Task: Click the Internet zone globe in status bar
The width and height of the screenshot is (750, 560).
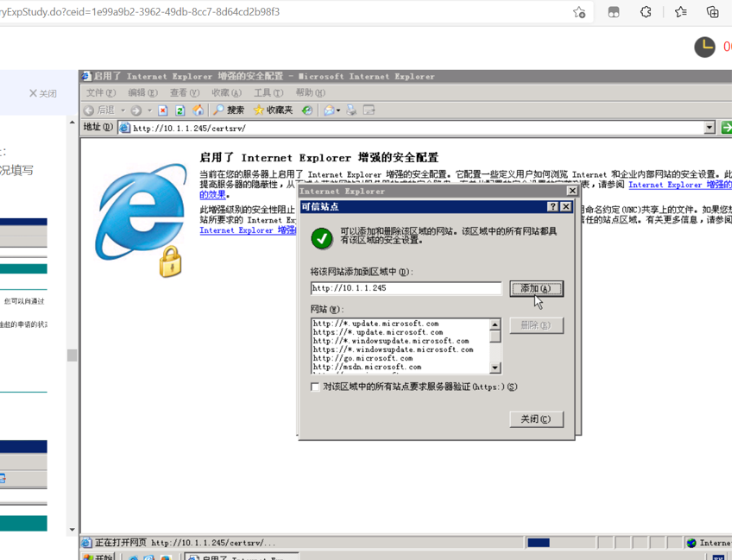Action: pos(691,543)
